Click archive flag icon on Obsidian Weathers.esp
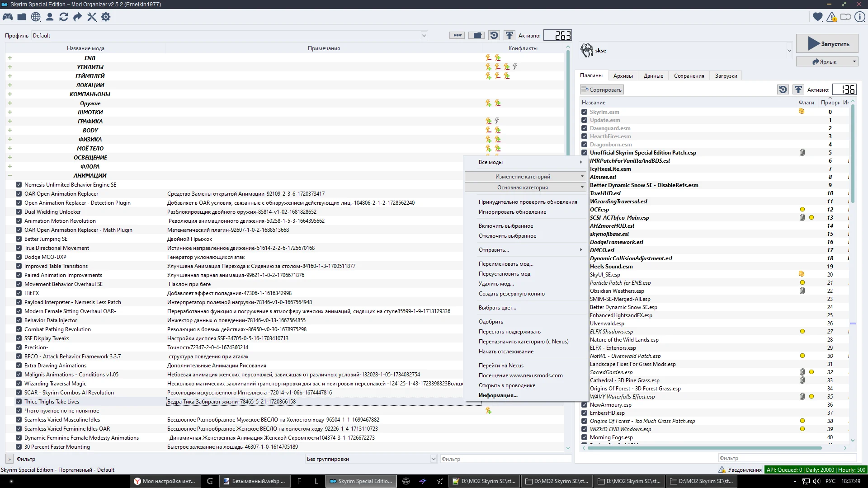Image resolution: width=868 pixels, height=488 pixels. pyautogui.click(x=802, y=291)
